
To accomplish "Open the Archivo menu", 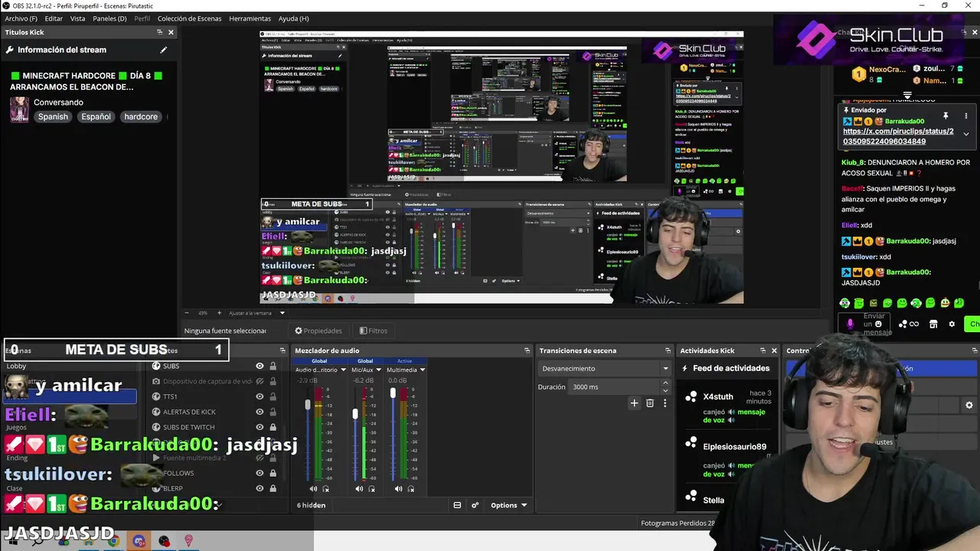I will (x=21, y=18).
